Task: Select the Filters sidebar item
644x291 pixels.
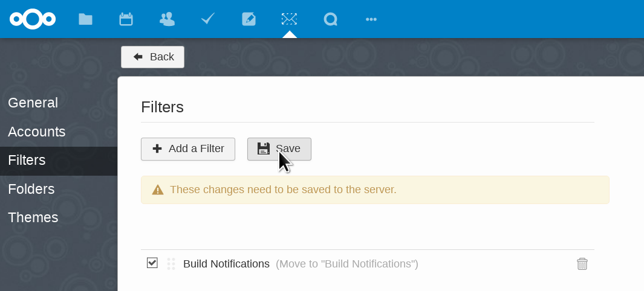Action: (27, 161)
